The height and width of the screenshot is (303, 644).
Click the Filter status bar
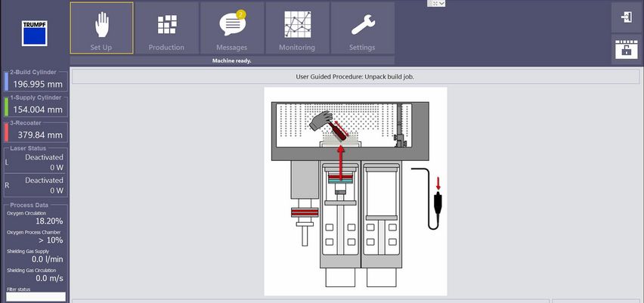click(36, 297)
